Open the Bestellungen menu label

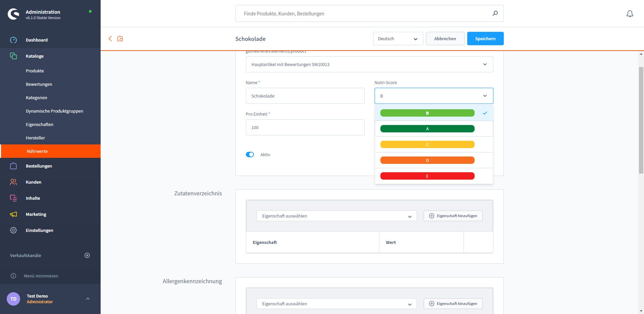[x=39, y=166]
